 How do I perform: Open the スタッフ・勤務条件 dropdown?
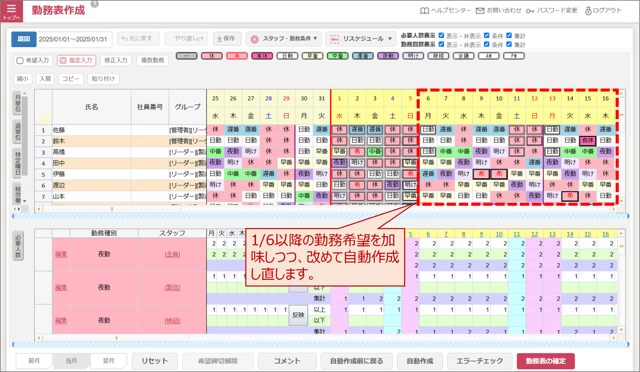(x=284, y=39)
